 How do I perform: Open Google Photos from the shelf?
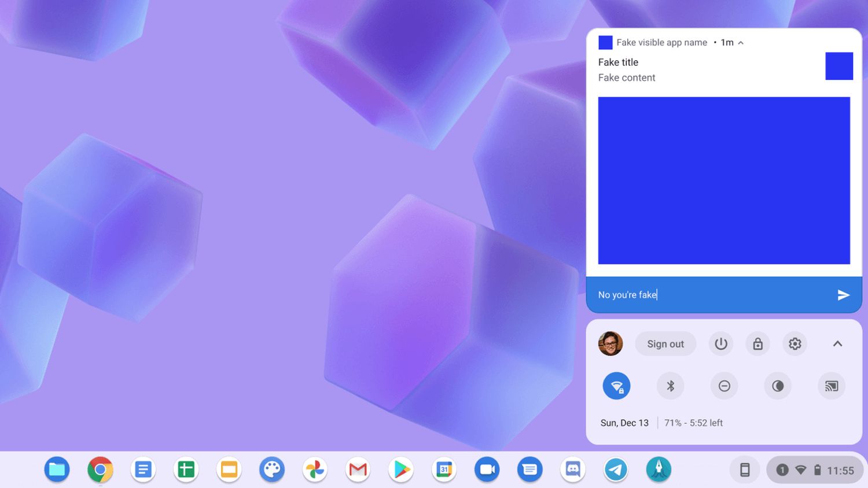[x=315, y=469]
